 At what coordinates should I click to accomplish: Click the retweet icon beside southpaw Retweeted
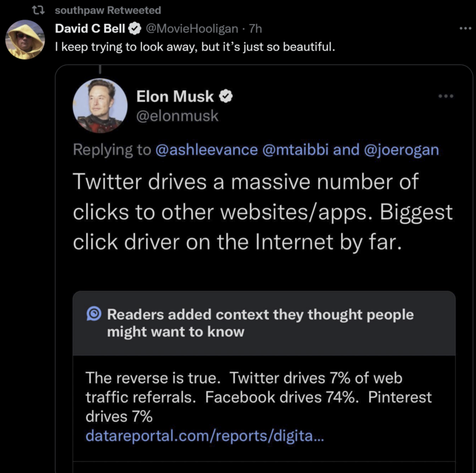(38, 10)
